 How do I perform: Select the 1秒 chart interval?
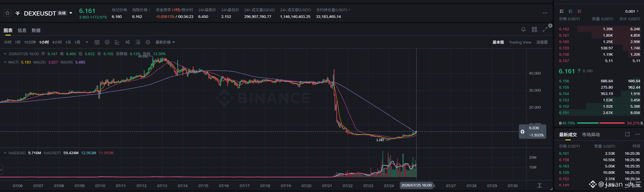tap(18, 42)
